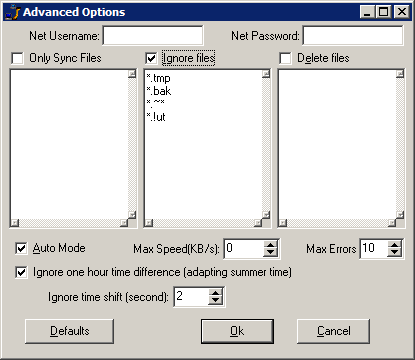Increase Max Errors with up arrow
Screen dimensions: 415x360
tap(394, 245)
